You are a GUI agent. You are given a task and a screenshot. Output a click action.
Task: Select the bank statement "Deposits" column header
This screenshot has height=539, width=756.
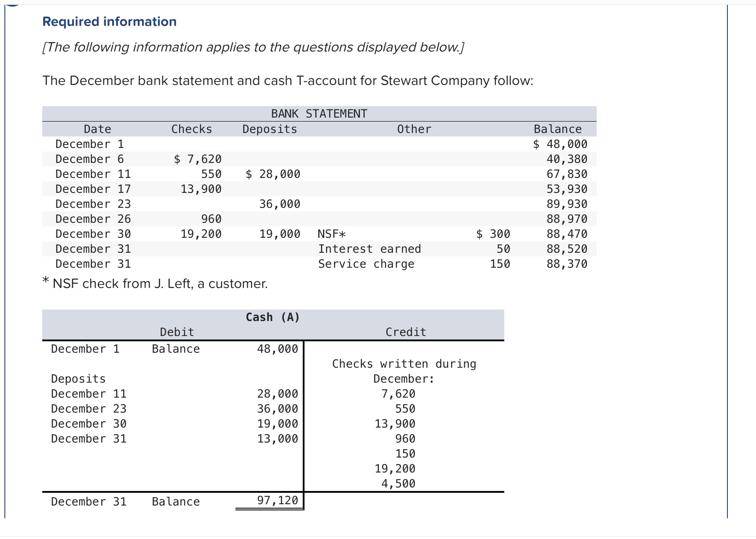point(270,129)
